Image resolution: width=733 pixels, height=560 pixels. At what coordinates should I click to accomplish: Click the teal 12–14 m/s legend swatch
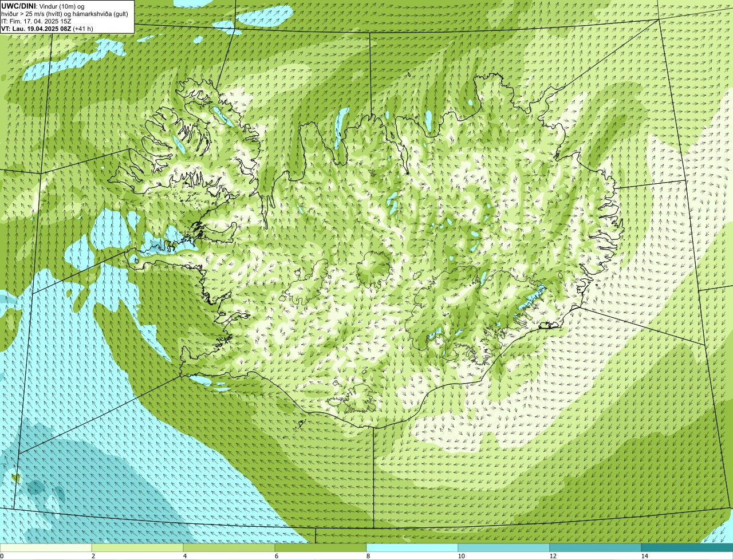(596, 547)
